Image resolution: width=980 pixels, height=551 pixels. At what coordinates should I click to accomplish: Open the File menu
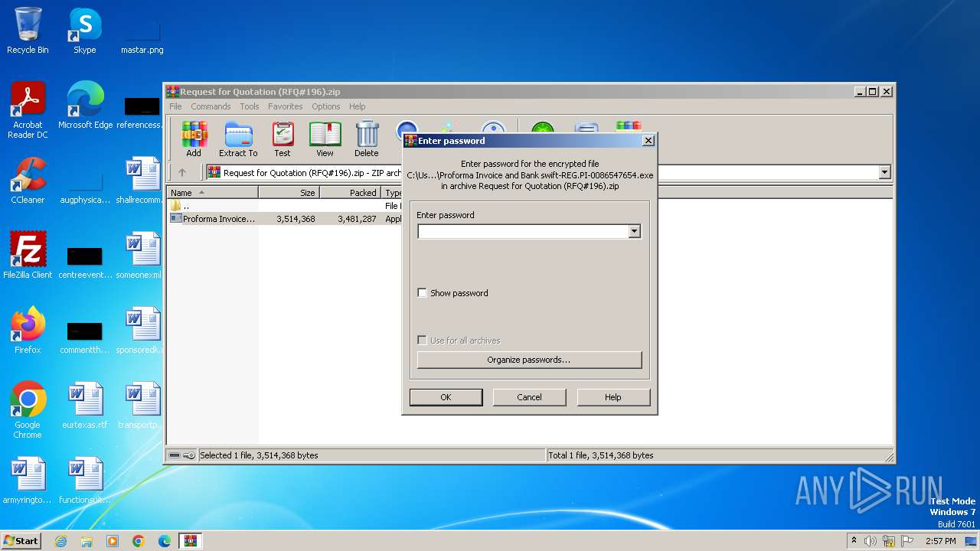click(175, 106)
